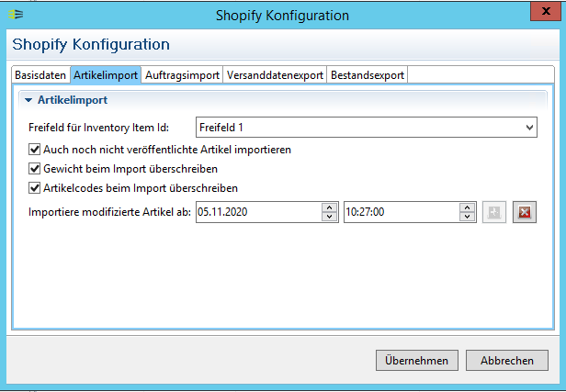Switch to the Bestandsexport tab
The height and width of the screenshot is (392, 566).
pos(368,75)
